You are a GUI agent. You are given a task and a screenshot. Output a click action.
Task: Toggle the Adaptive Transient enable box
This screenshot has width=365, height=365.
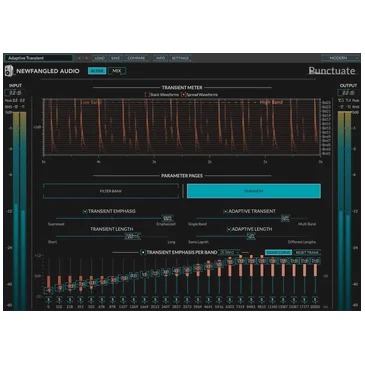225,211
